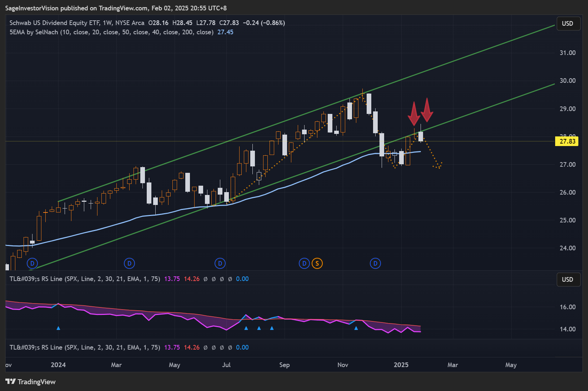Viewport: 588px width, 391px height.
Task: Click the 27.00 price axis label
Action: pyautogui.click(x=568, y=165)
